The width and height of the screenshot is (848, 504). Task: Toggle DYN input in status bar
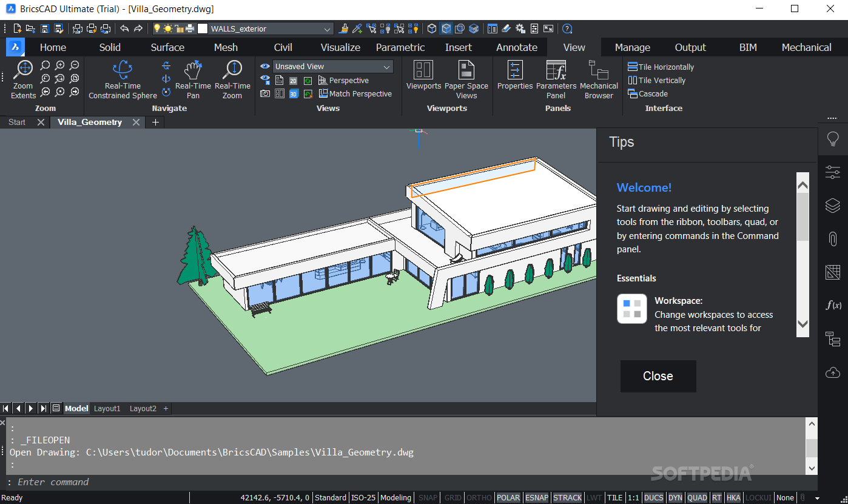675,497
